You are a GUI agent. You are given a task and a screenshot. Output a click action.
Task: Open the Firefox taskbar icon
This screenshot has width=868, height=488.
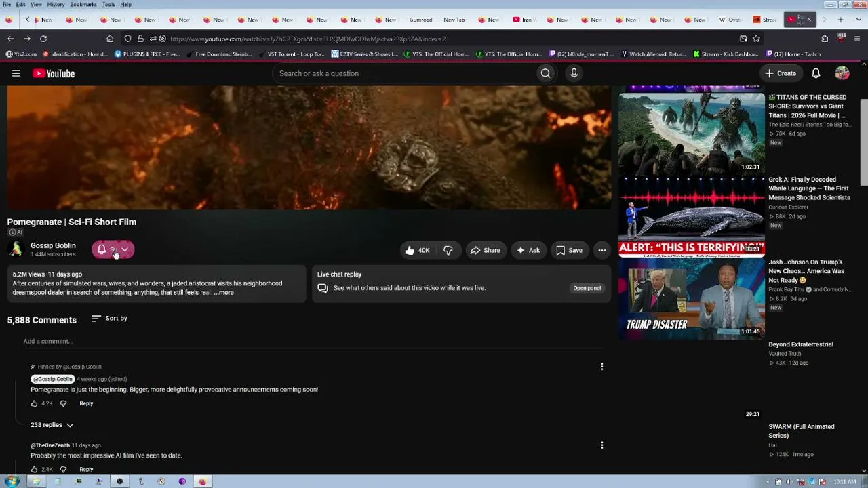pos(202,481)
